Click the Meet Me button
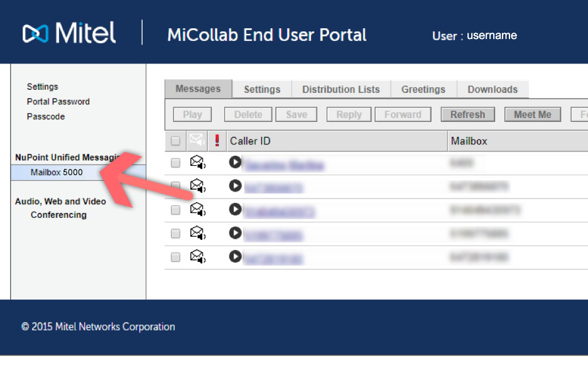The image size is (588, 368). (533, 114)
